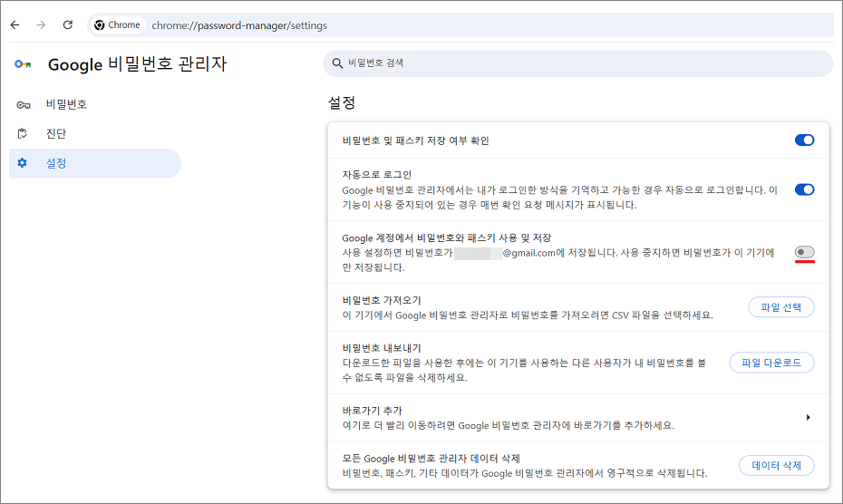Click the 모든 Google 비밀번호 관리자 데이터 삭제 title
The width and height of the screenshot is (843, 504).
point(431,459)
